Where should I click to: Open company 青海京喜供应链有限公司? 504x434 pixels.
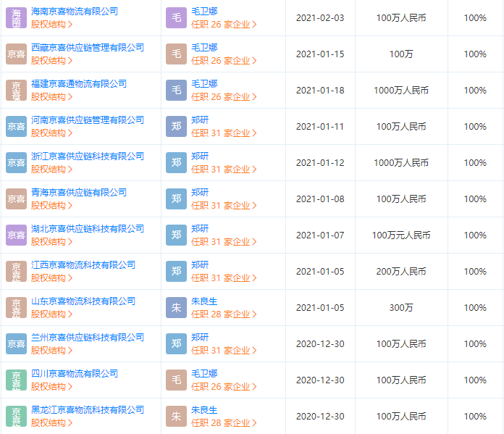coord(79,193)
